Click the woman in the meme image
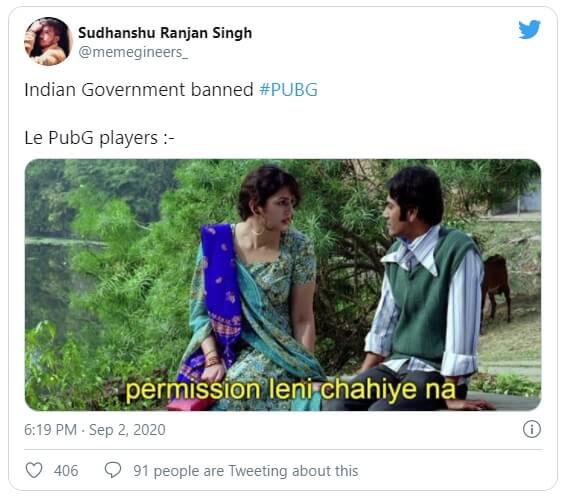The height and width of the screenshot is (496, 566). coord(253,285)
